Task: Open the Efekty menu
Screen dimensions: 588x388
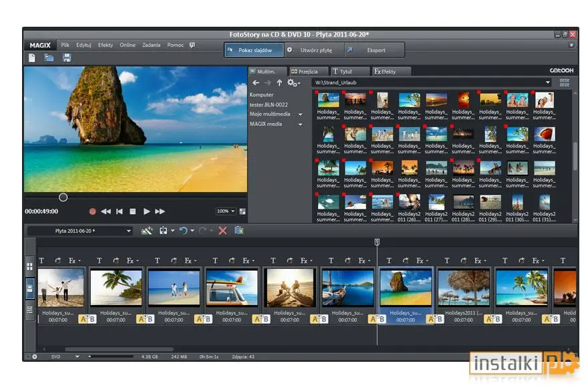Action: [x=106, y=45]
